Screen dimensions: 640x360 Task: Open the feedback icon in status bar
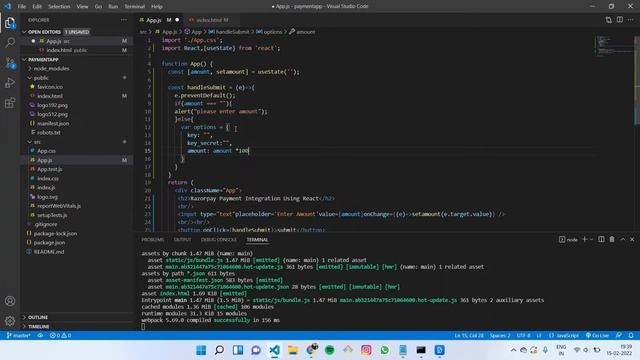coord(619,335)
